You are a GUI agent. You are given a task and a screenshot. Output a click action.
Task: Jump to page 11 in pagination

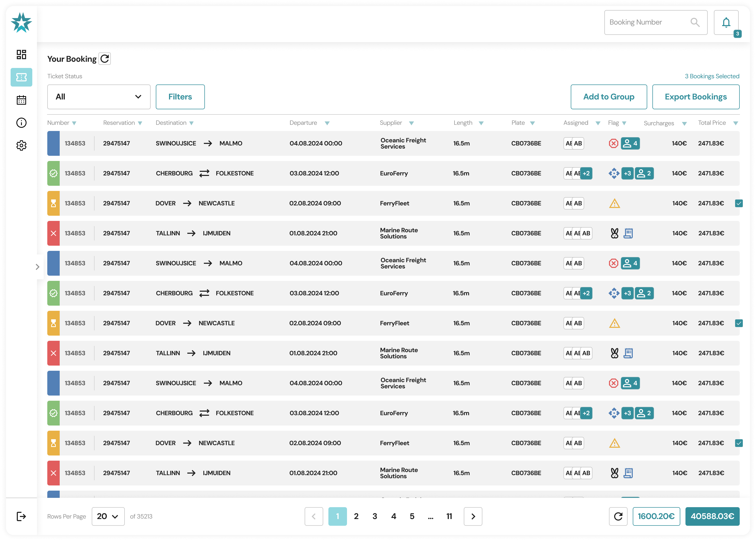pyautogui.click(x=449, y=516)
